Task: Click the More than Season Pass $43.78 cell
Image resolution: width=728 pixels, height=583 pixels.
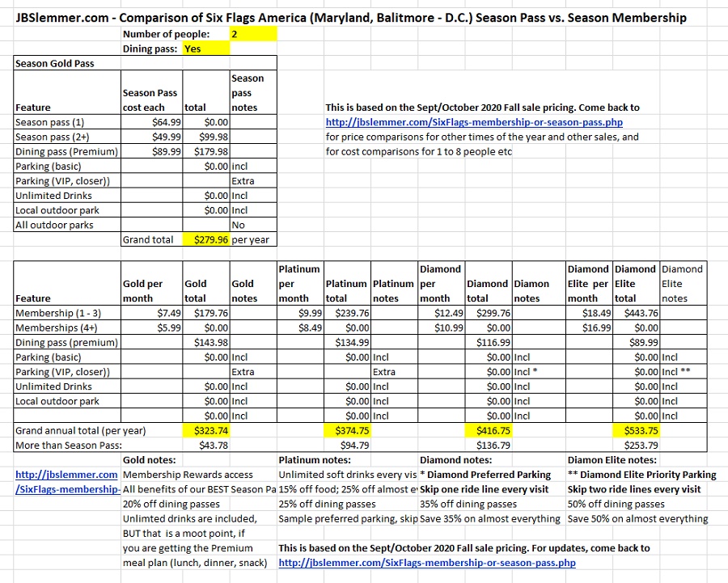Action: point(206,446)
